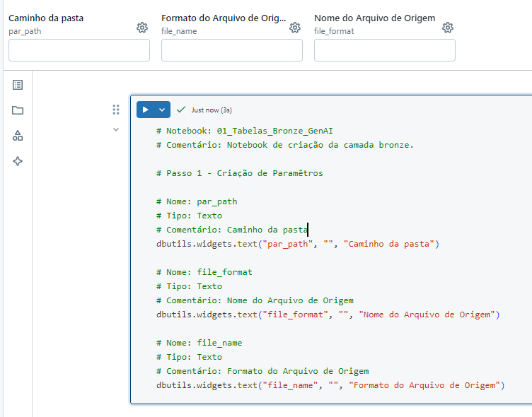Click the comment line '# Notebook: 01_Tabelas_Bronze_GenAI'

coord(245,131)
